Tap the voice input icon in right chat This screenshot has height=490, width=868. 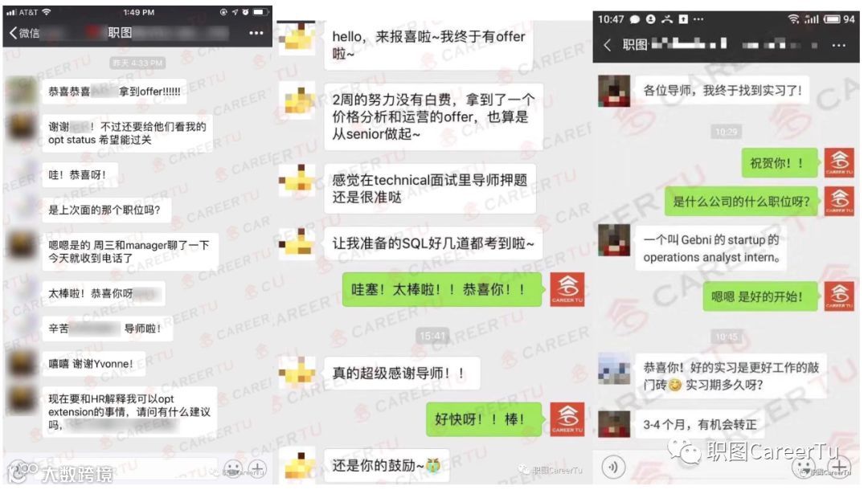[612, 467]
